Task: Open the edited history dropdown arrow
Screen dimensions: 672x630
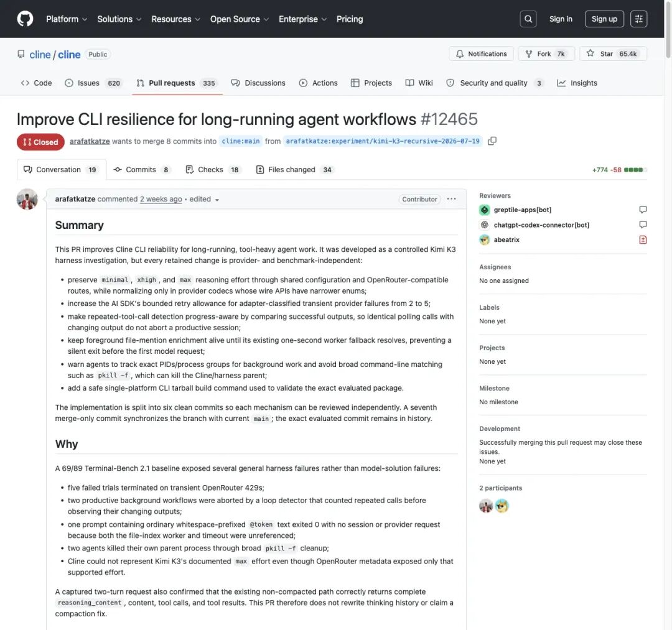Action: (x=217, y=200)
